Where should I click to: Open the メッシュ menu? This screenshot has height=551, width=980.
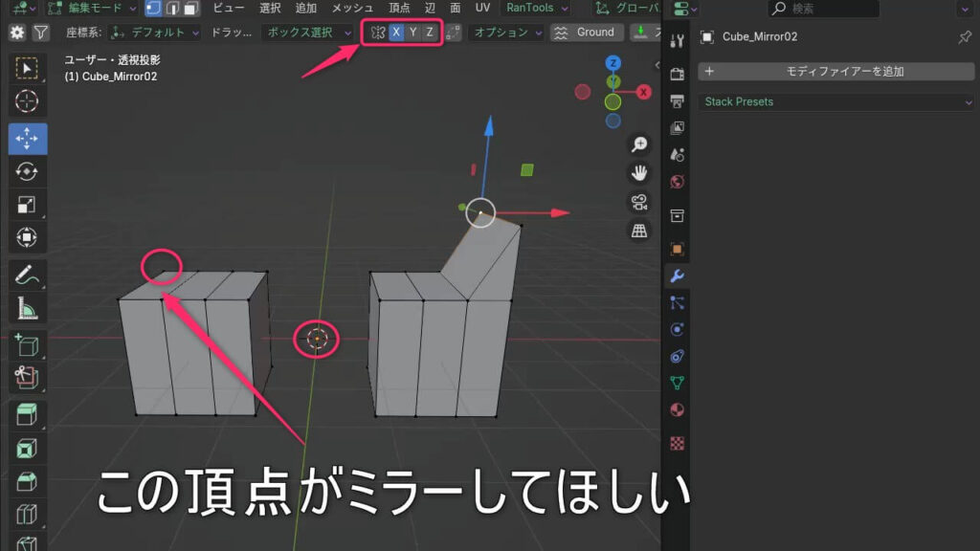[352, 9]
